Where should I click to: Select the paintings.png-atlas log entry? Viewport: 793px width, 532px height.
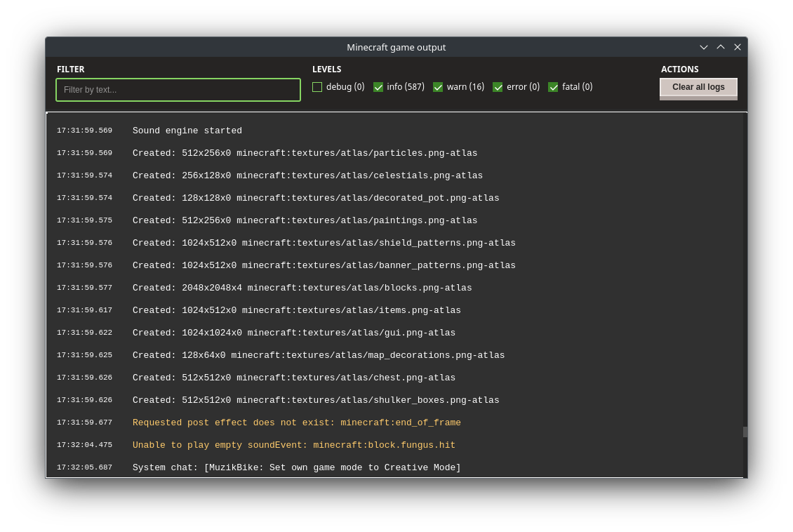[305, 220]
